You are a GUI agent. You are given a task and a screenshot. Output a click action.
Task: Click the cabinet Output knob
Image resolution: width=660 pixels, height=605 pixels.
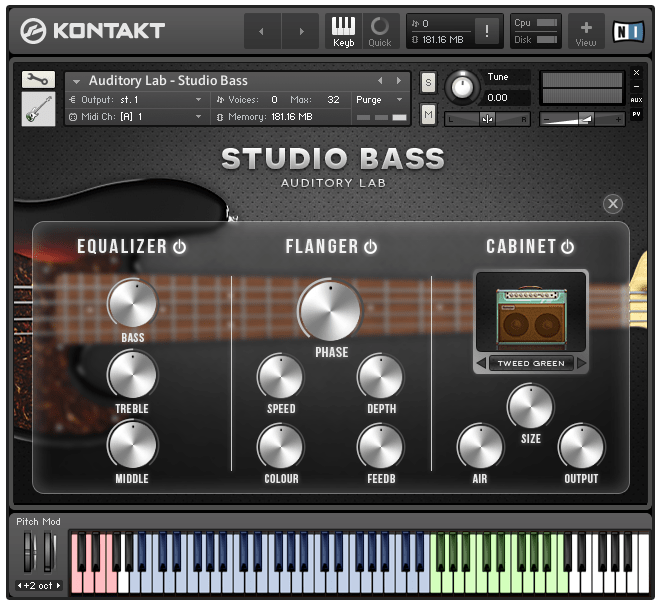[581, 446]
